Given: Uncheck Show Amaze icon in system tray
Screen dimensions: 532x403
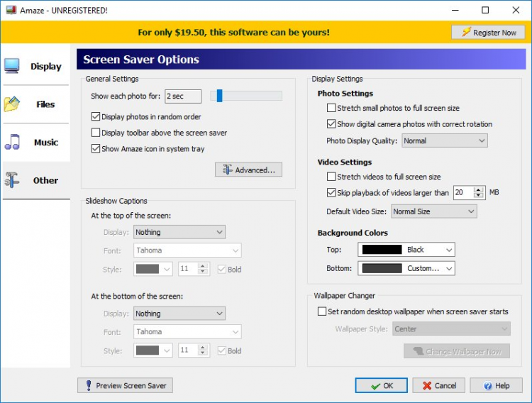Looking at the screenshot, I should click(95, 148).
